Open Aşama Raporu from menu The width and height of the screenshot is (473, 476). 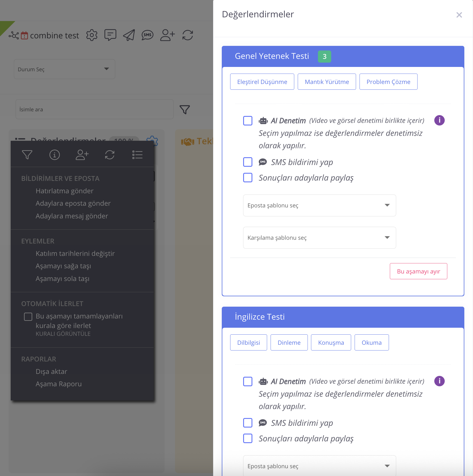click(x=59, y=384)
